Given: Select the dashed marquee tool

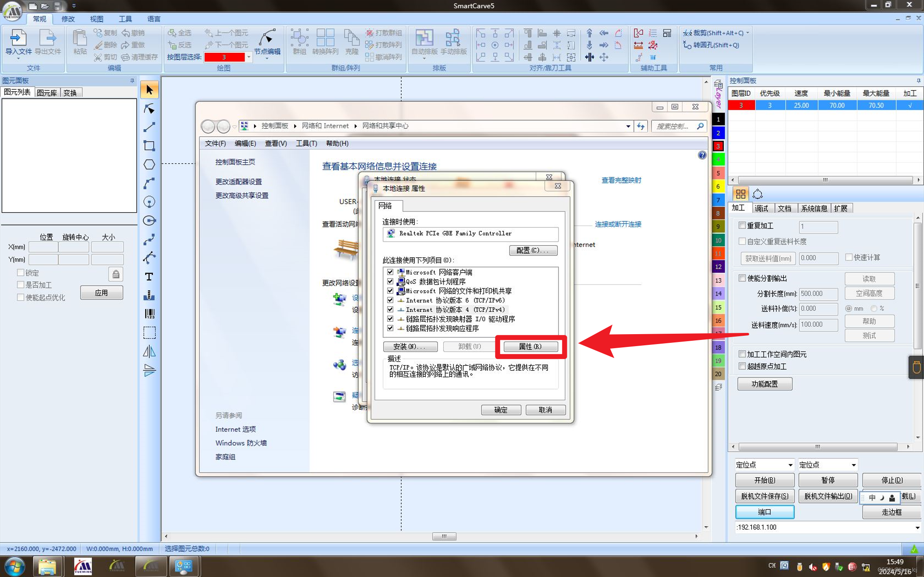Looking at the screenshot, I should tap(149, 332).
